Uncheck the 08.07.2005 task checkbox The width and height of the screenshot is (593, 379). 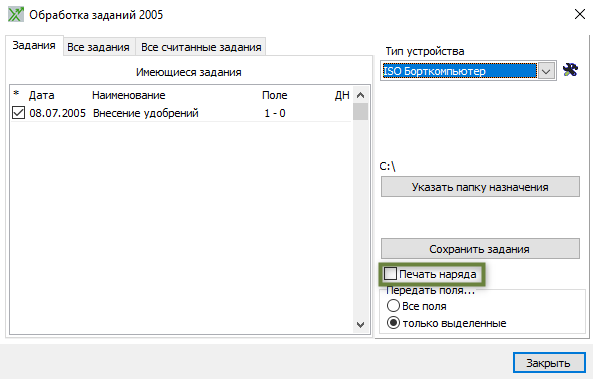(18, 113)
